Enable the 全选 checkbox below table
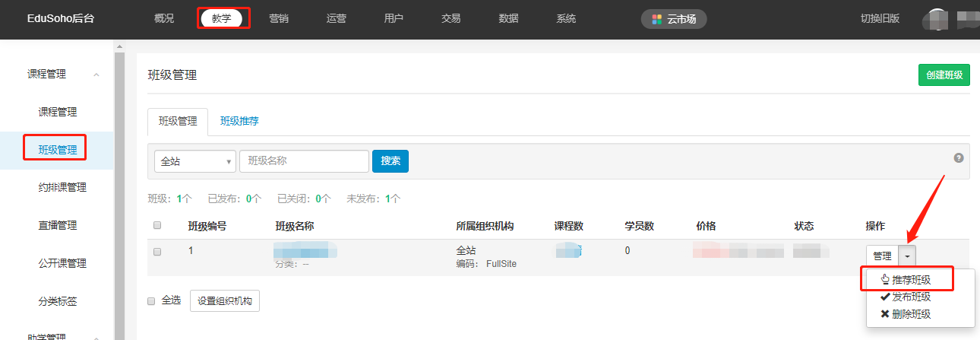 point(151,300)
